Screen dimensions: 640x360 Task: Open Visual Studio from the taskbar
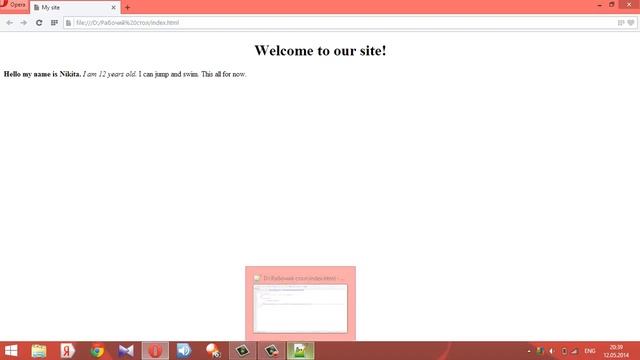pos(126,351)
